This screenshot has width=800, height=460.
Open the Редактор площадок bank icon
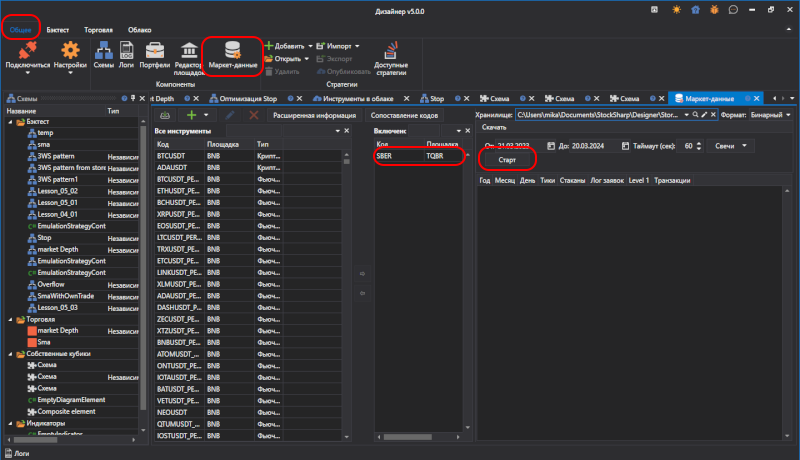coord(189,50)
